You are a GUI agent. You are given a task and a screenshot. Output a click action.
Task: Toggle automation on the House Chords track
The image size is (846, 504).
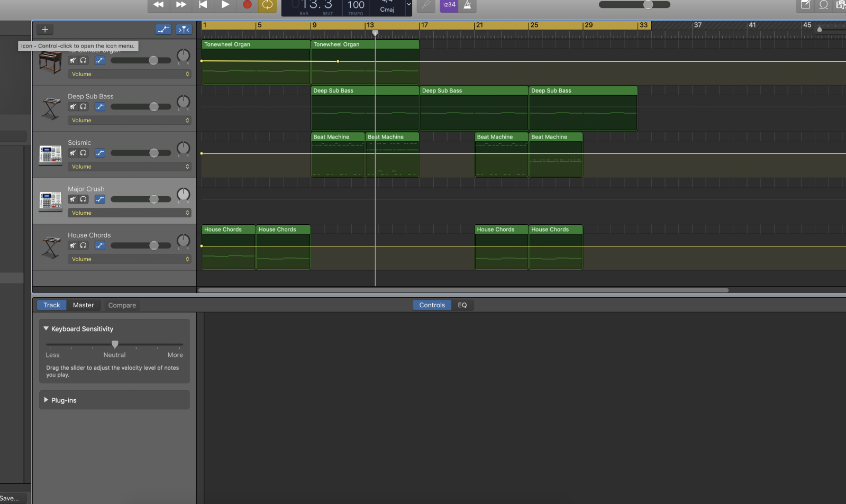point(100,245)
